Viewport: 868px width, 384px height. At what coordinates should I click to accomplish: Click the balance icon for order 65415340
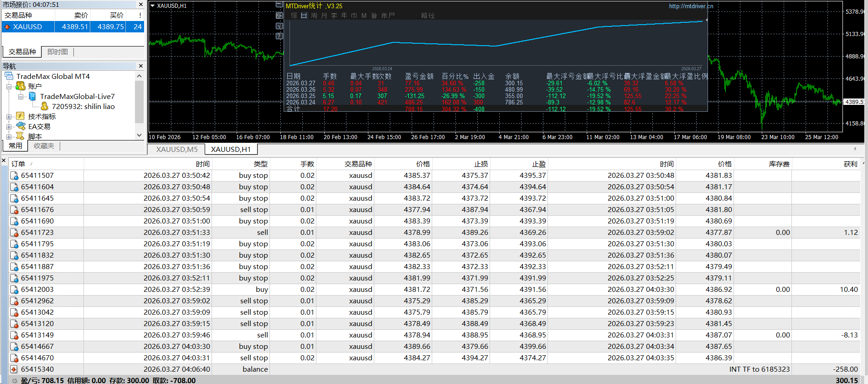pos(14,369)
